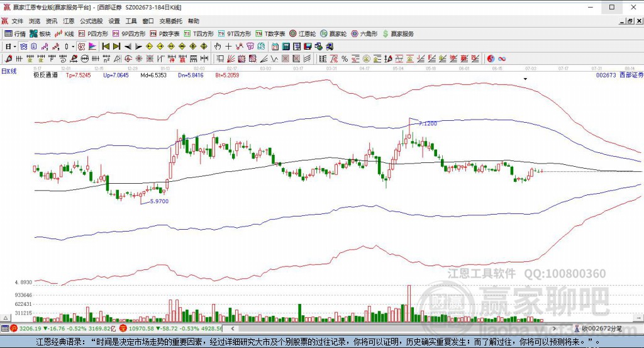Open the 板块 sector view

[40, 34]
